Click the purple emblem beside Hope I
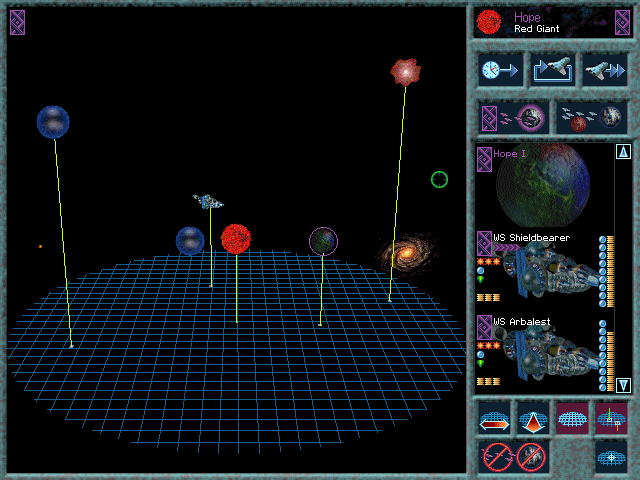 [484, 159]
